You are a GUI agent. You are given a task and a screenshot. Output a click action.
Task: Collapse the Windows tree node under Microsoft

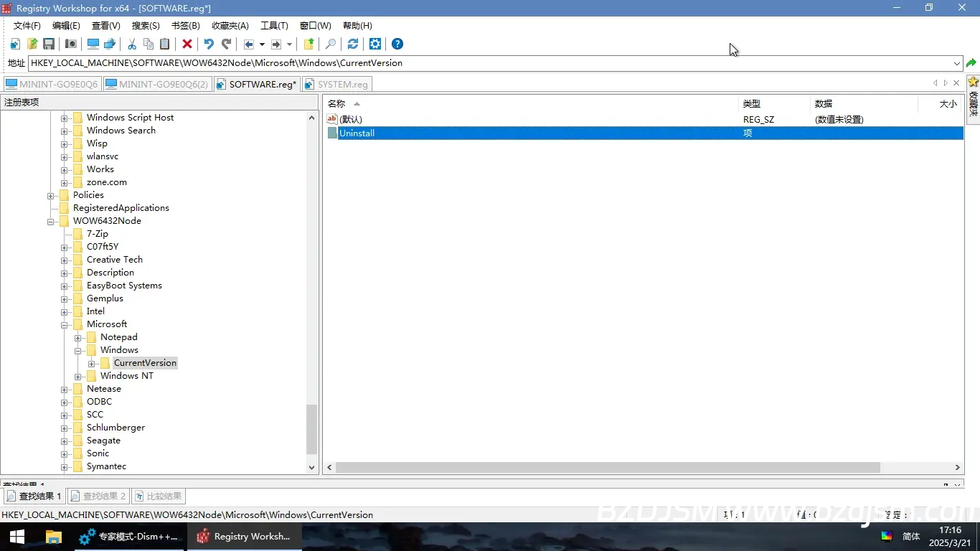78,350
